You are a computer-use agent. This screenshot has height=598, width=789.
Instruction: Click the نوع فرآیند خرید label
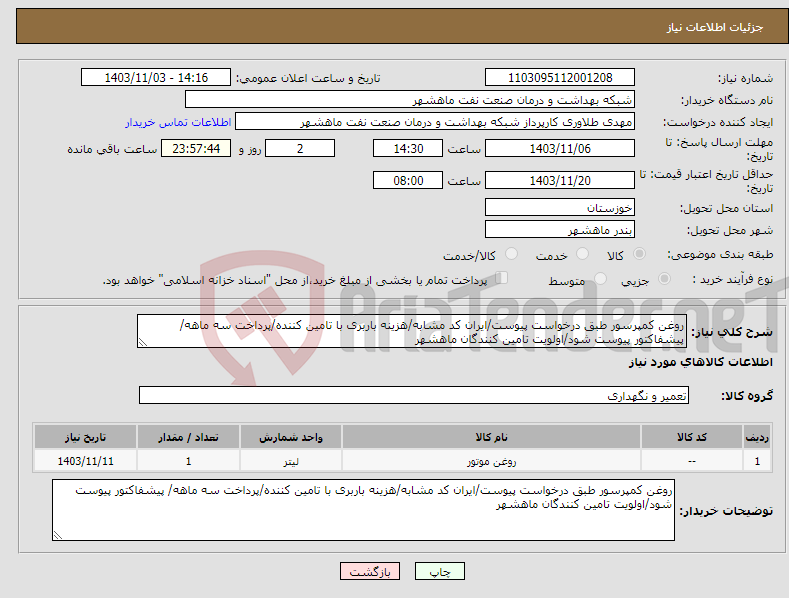coord(732,279)
